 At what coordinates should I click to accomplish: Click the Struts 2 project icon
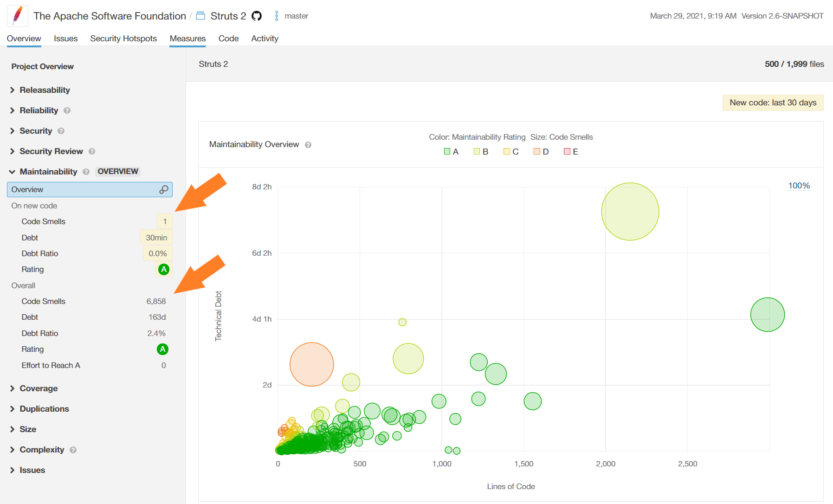coord(200,16)
